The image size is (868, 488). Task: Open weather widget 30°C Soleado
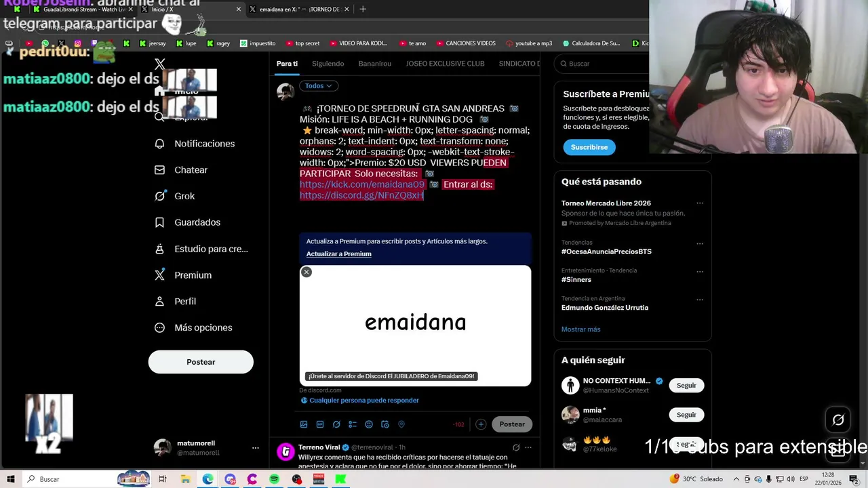[x=698, y=479]
